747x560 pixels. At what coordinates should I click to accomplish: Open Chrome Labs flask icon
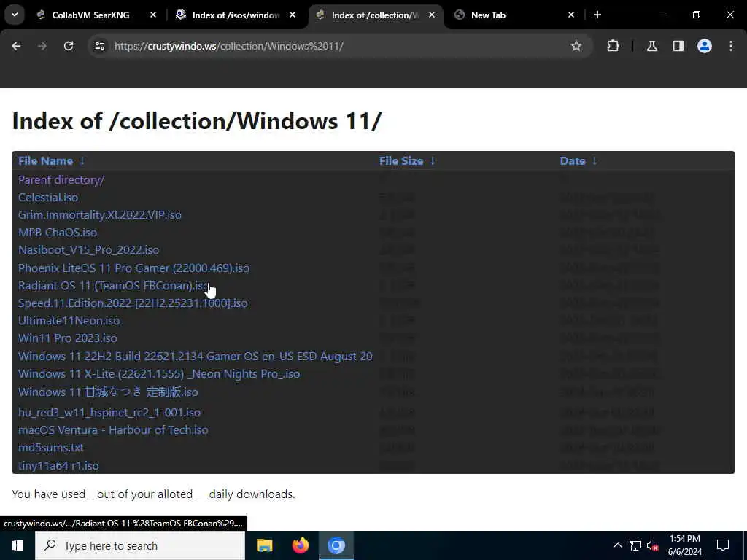651,46
